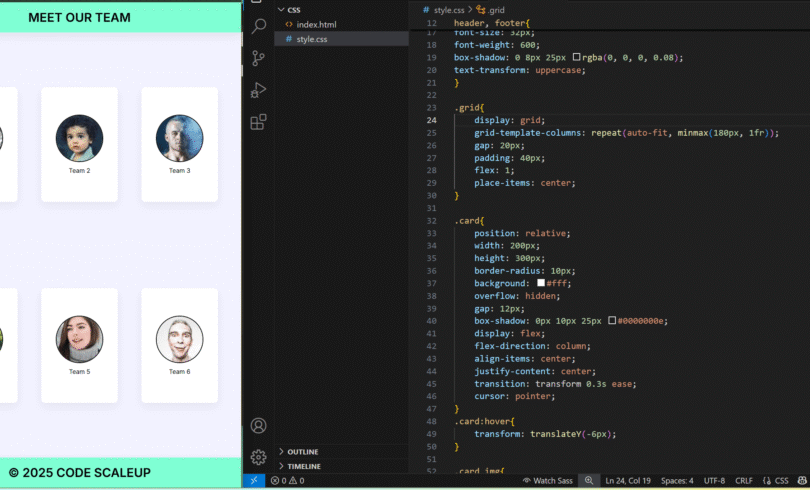Expand the Outline section
The height and width of the screenshot is (490, 810).
pos(302,452)
